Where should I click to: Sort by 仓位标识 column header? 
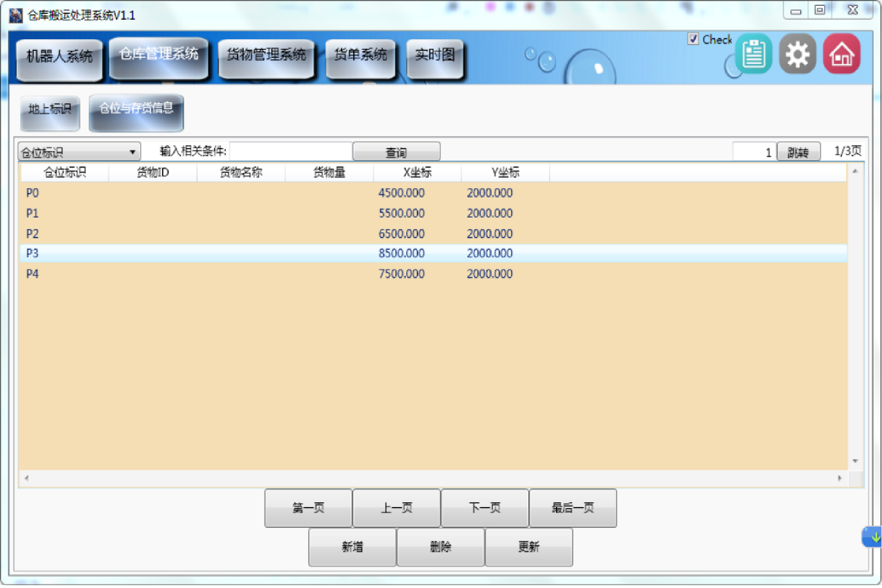pos(65,172)
